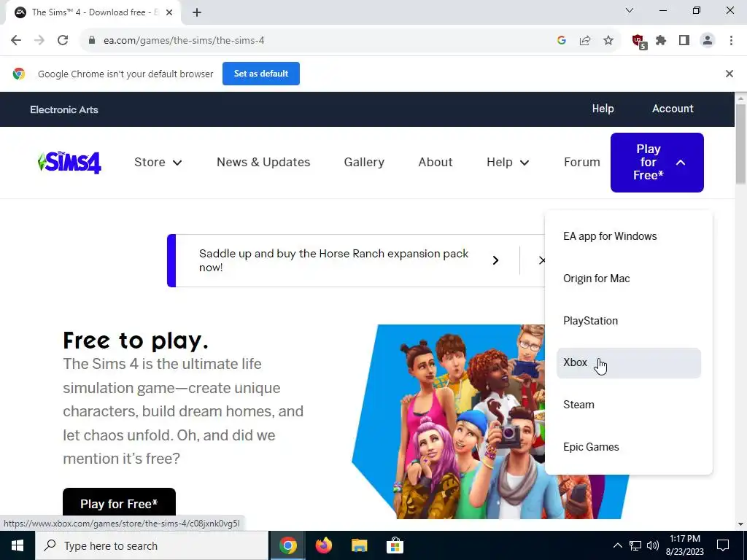Open the Chrome profile avatar
Viewport: 747px width, 560px height.
(708, 41)
